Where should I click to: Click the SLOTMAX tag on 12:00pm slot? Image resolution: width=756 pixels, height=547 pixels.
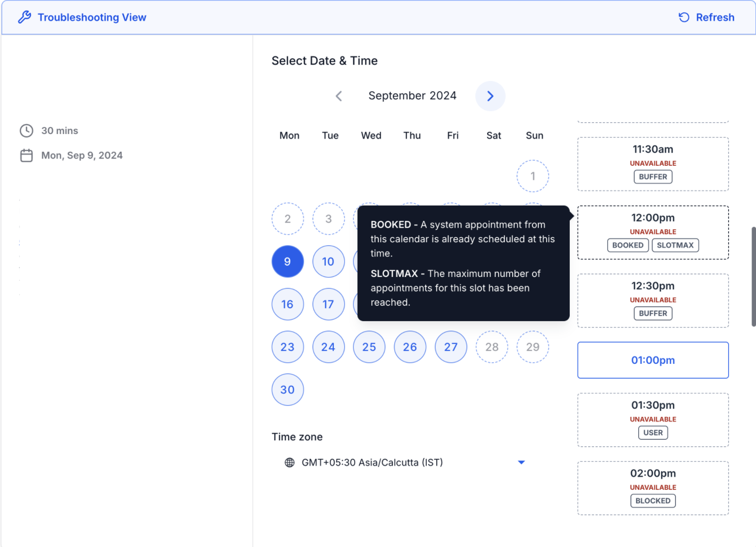(x=675, y=245)
